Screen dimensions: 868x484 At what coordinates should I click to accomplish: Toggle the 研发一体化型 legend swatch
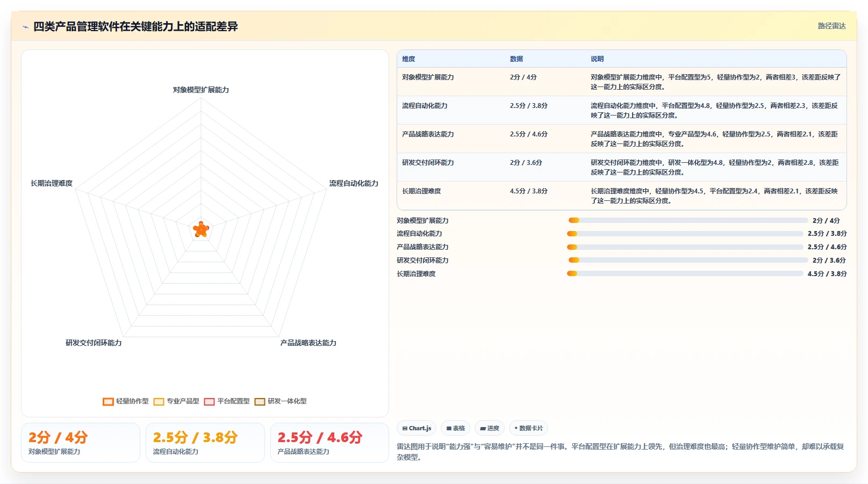(x=260, y=401)
